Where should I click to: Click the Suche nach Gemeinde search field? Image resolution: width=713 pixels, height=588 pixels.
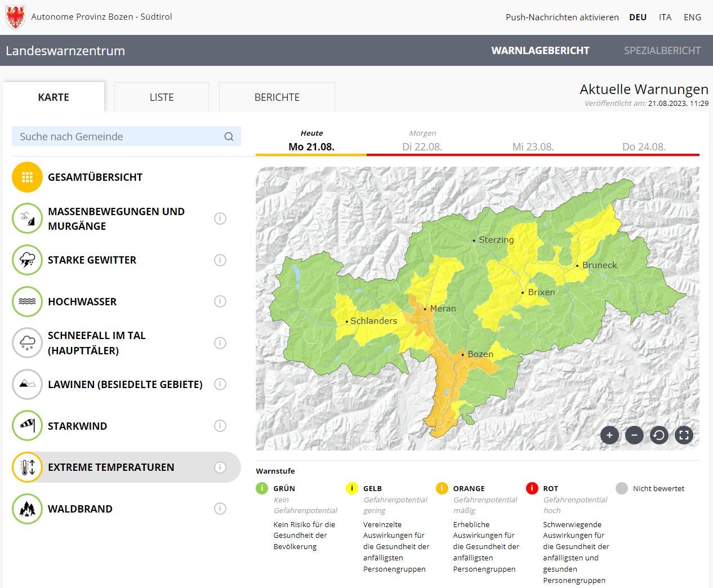118,136
